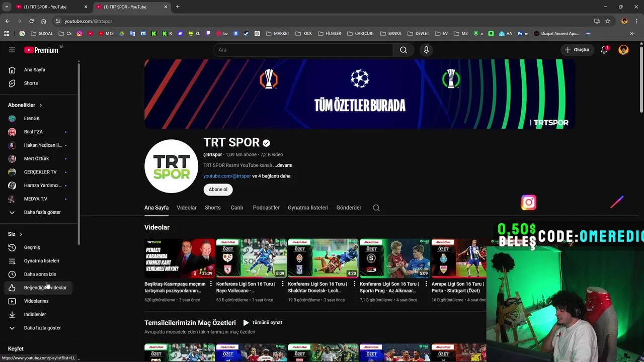
Task: Subscribe with Abone ol button
Action: click(x=218, y=190)
